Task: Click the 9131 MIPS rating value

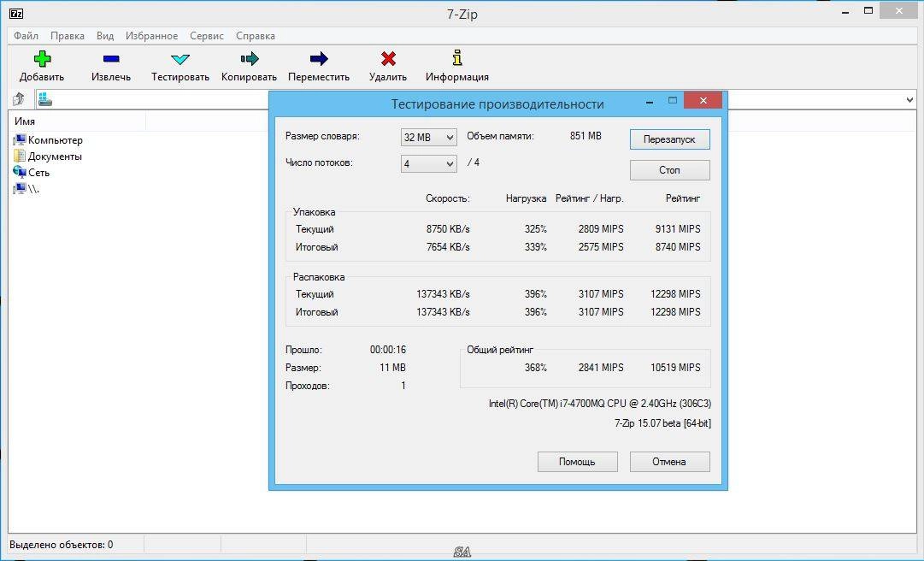Action: pyautogui.click(x=678, y=229)
